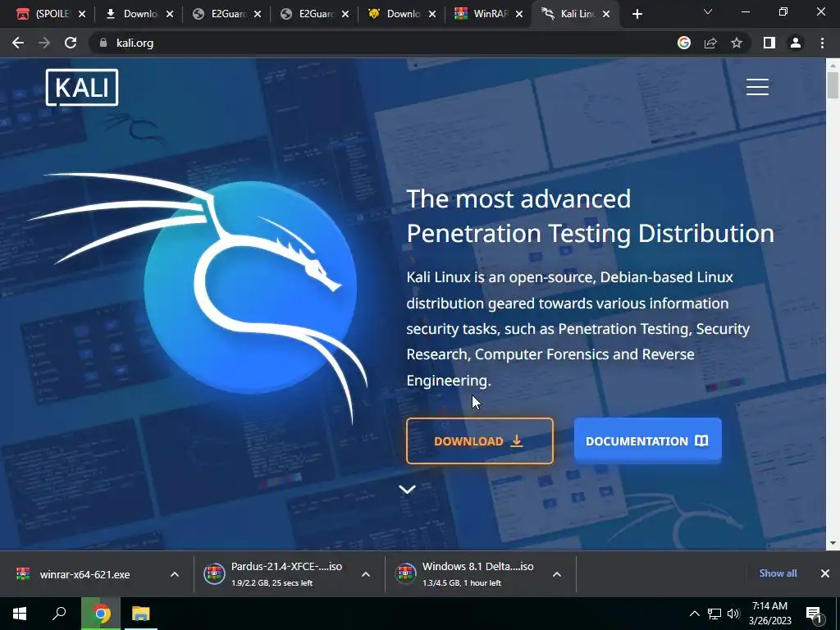Share this page using the share icon
Screen dimensions: 840x630
[x=710, y=43]
